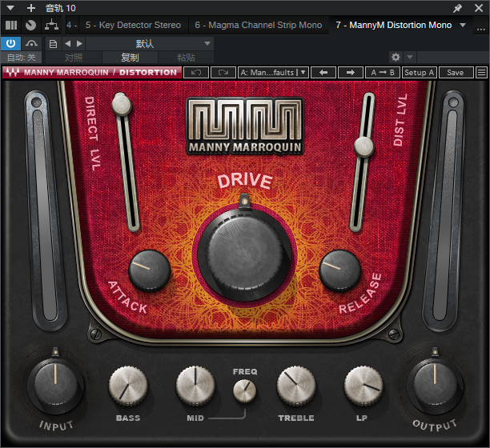Click the 复制 copy button

(x=130, y=58)
